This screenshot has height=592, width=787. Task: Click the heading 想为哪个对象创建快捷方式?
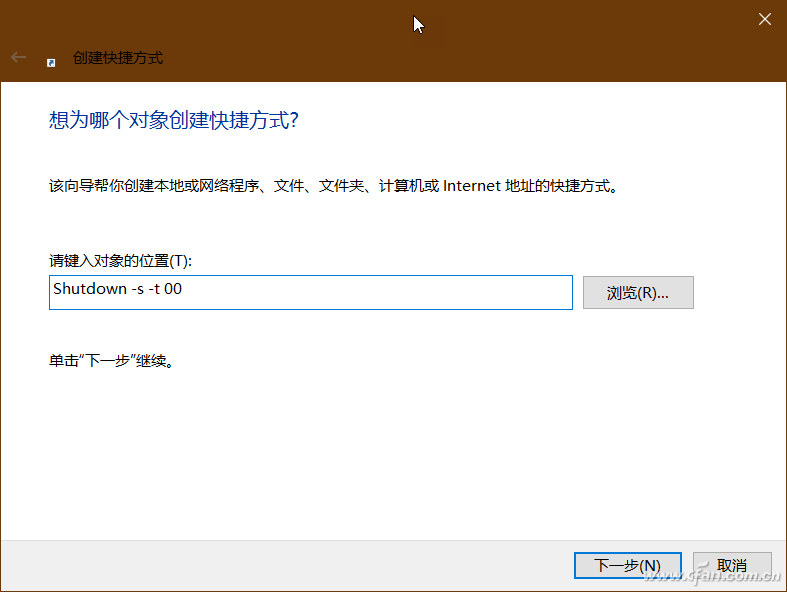(x=174, y=120)
